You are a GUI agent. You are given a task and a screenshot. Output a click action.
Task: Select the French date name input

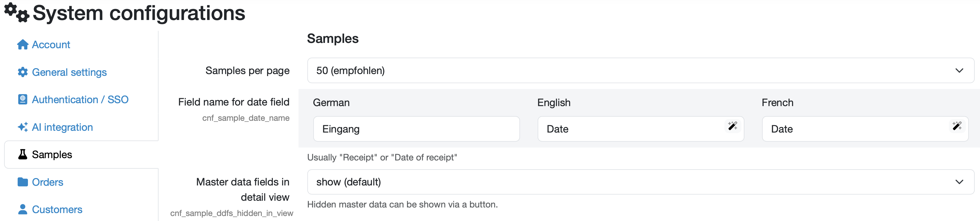tap(856, 129)
